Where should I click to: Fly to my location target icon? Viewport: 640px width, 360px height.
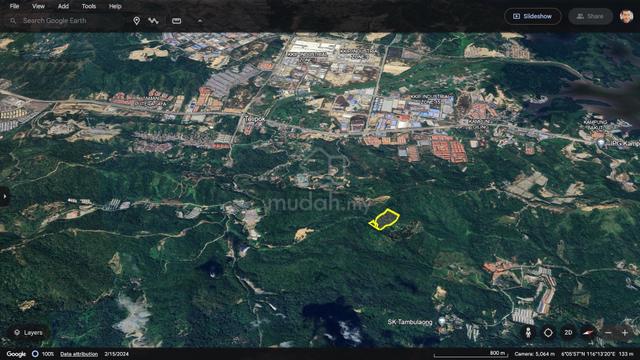(548, 333)
